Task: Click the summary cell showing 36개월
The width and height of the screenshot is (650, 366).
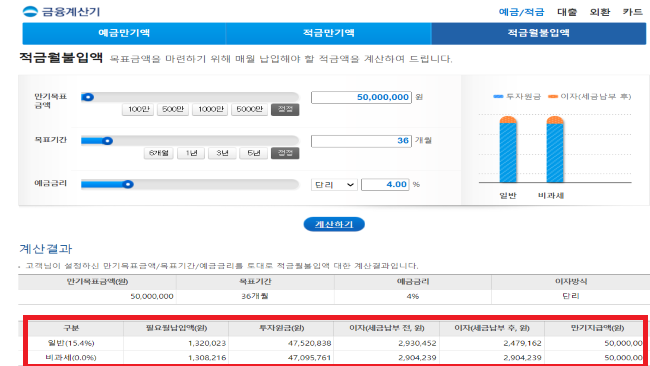Action: pyautogui.click(x=255, y=296)
